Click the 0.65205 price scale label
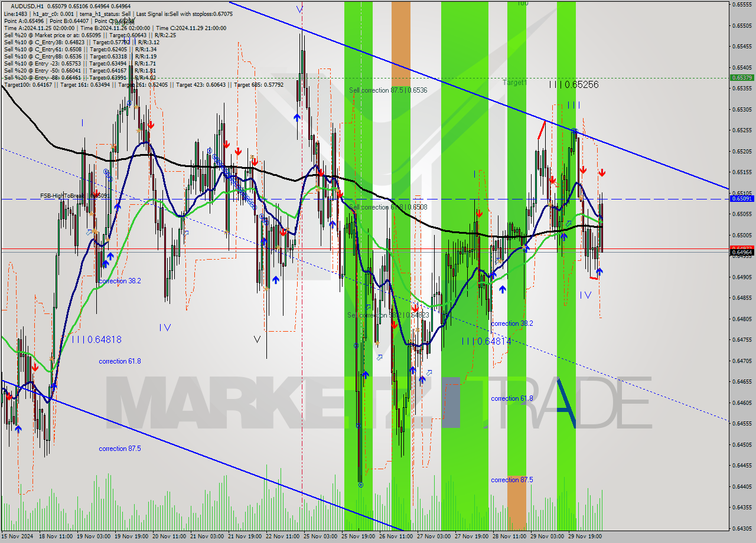Screen dimensions: 756x543 click(742, 151)
